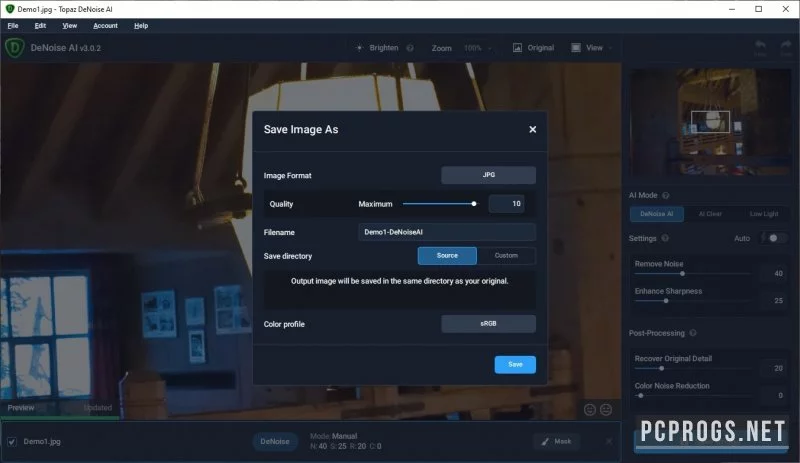Adjust the Quality slider handle
Screen dimensions: 800x463
click(x=474, y=204)
